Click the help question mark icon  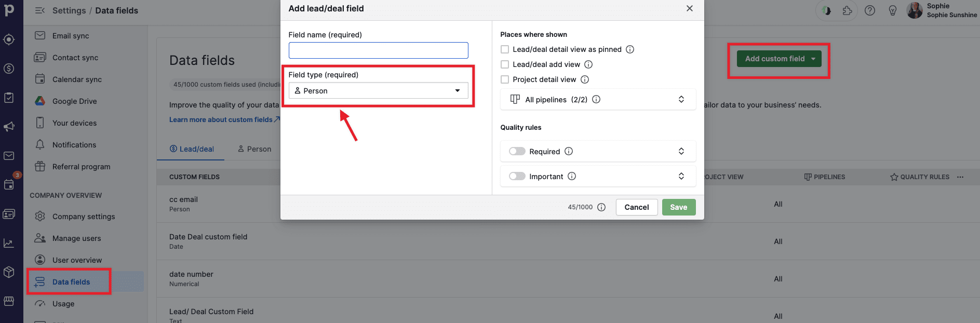[870, 10]
